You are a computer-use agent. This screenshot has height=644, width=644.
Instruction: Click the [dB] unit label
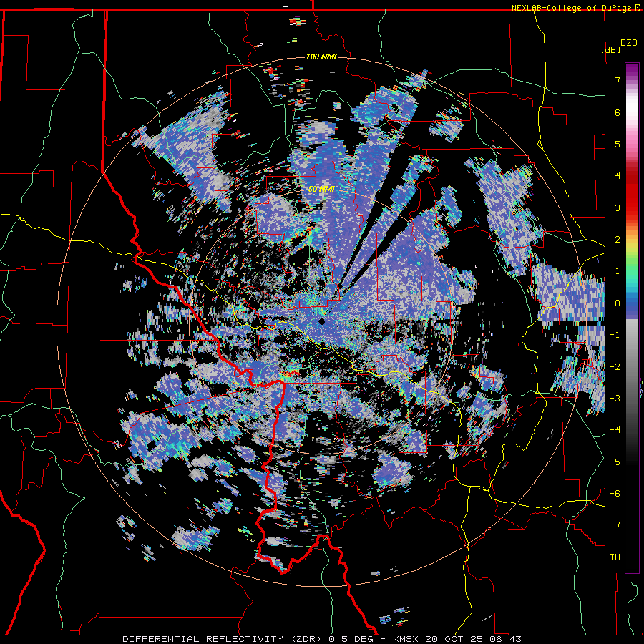click(611, 49)
